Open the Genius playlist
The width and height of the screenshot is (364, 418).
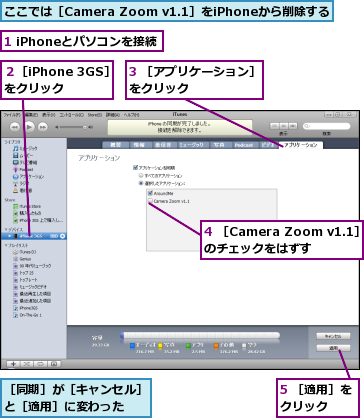[x=22, y=259]
